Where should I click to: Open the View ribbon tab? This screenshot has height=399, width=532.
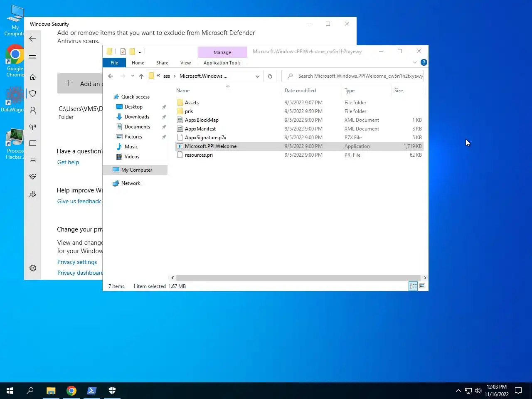185,63
